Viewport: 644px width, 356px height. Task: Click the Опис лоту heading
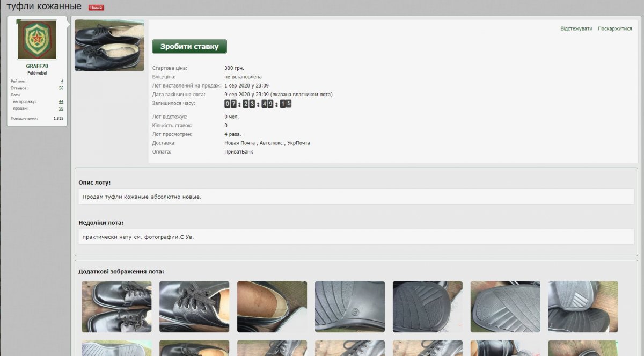coord(94,183)
